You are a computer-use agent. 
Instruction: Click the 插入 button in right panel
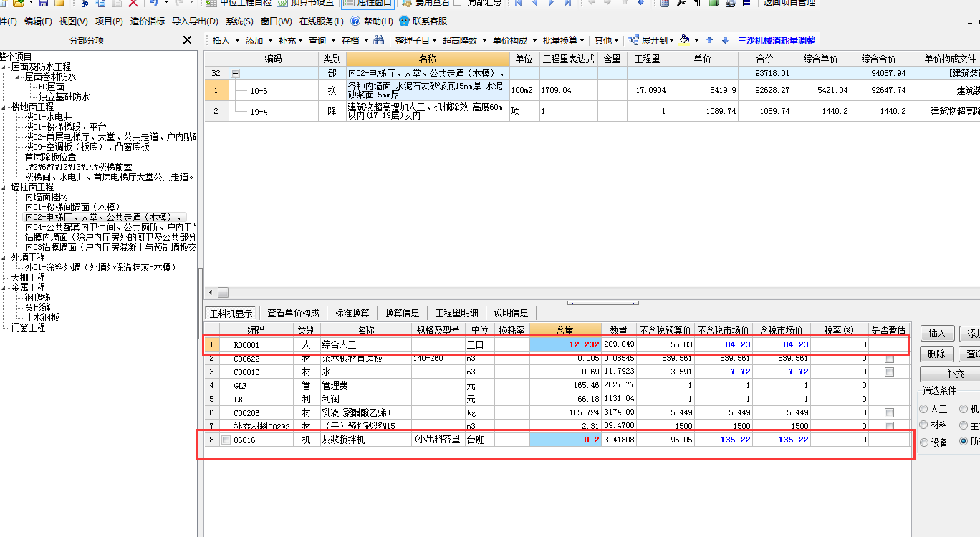[936, 333]
